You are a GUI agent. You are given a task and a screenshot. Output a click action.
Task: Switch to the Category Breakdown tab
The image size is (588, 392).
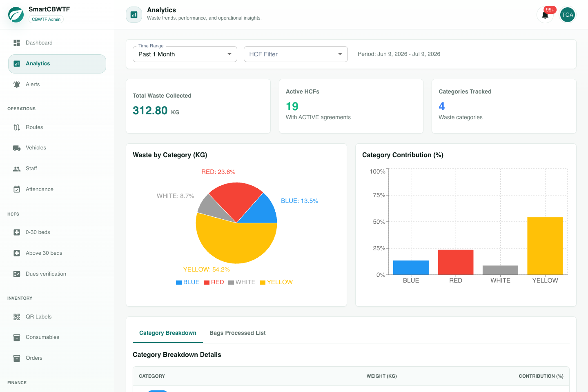[x=168, y=333]
